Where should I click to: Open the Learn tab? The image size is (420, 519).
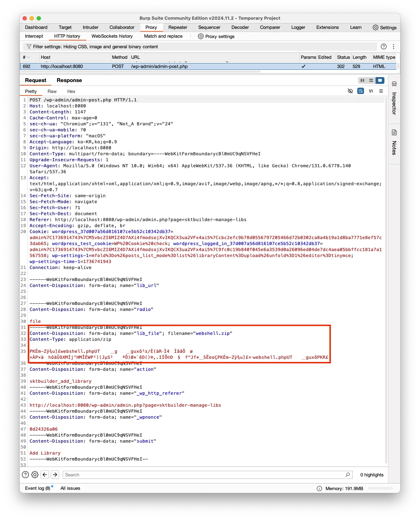coord(356,27)
